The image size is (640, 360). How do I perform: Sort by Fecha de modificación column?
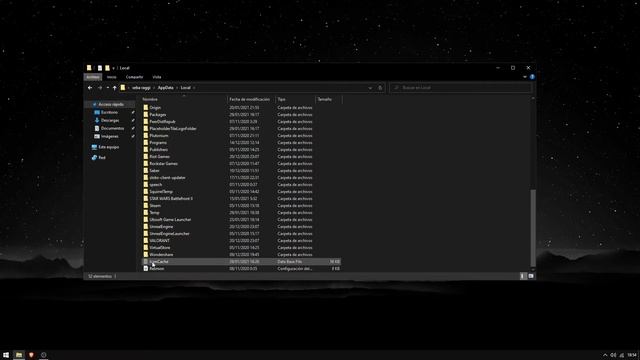(x=251, y=99)
